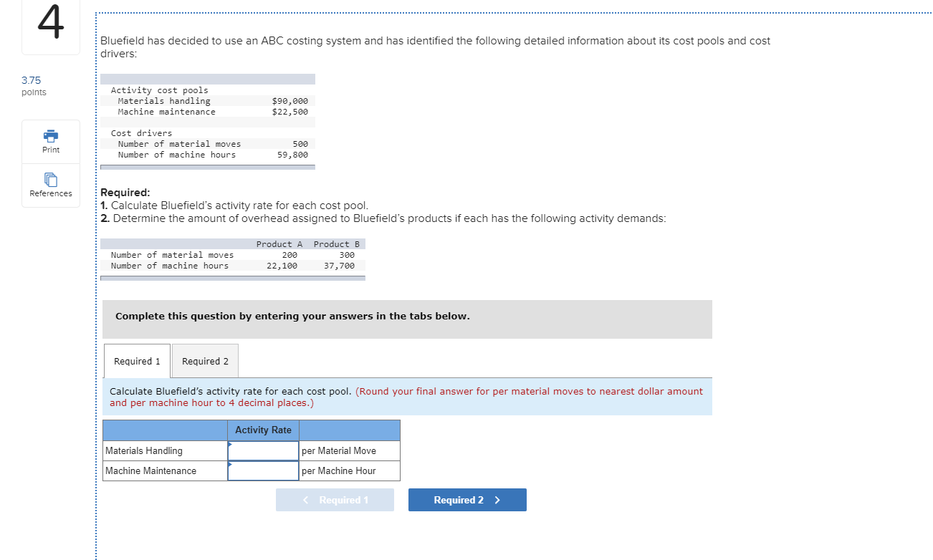Click the 3.75 points label

pyautogui.click(x=32, y=85)
